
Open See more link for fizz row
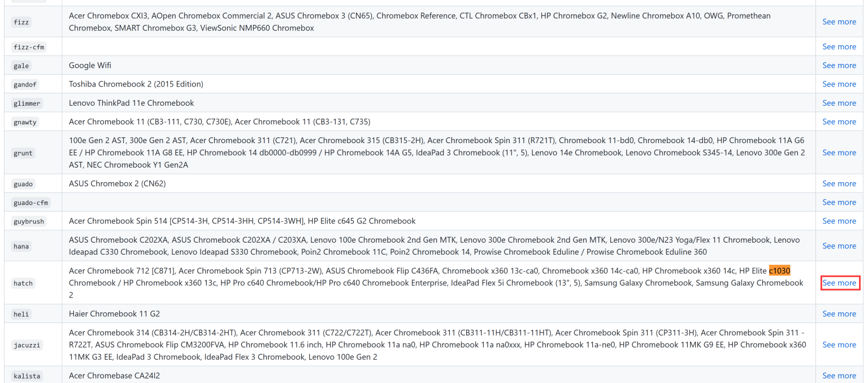click(x=839, y=21)
